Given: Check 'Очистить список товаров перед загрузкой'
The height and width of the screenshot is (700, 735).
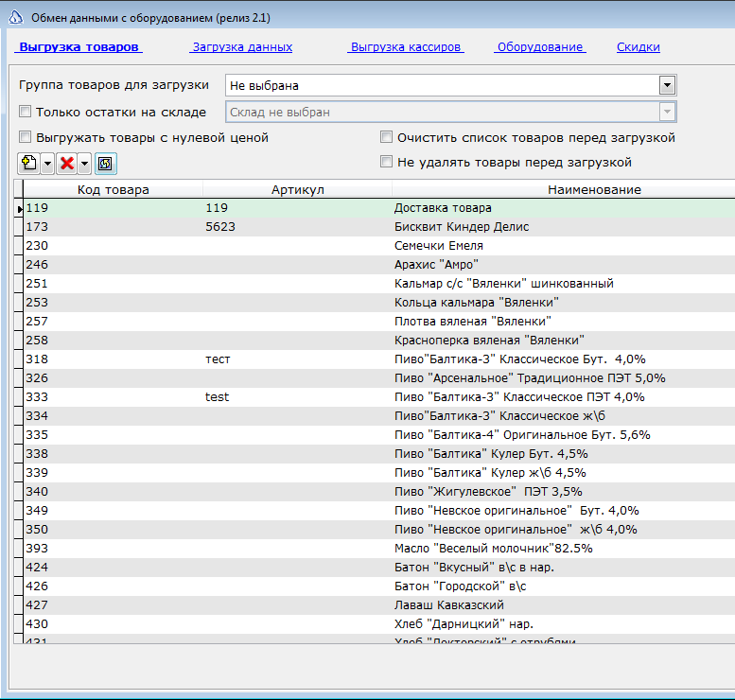Looking at the screenshot, I should [386, 137].
